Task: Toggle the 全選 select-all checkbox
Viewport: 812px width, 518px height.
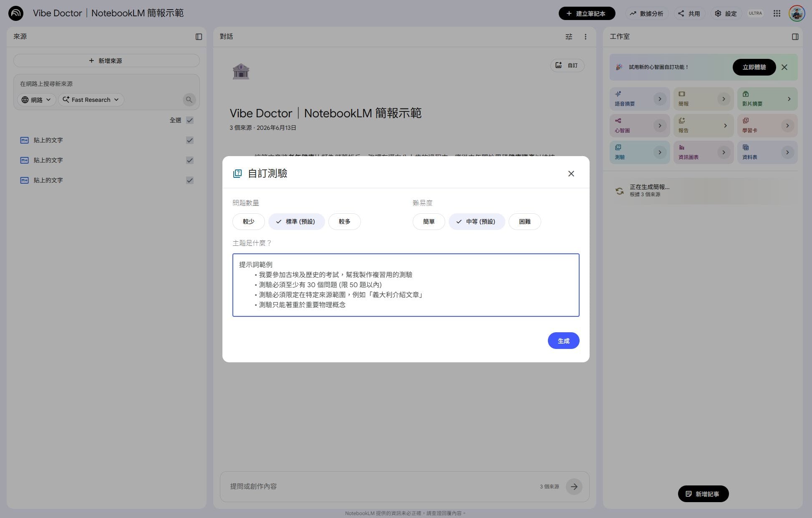Action: pyautogui.click(x=190, y=120)
